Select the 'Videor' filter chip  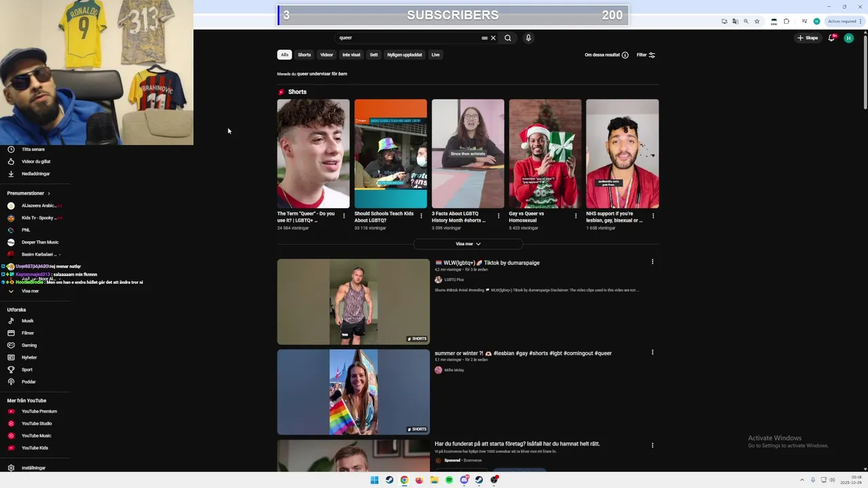pos(327,55)
